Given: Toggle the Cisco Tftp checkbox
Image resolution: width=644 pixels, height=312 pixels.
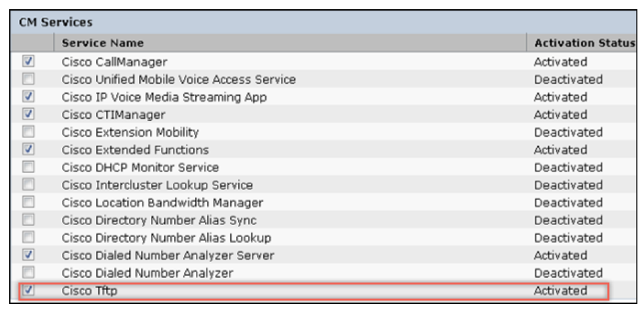Looking at the screenshot, I should pyautogui.click(x=28, y=290).
